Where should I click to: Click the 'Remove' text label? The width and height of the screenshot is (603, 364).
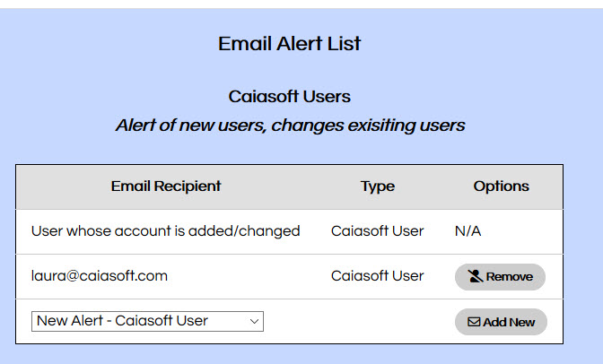click(509, 277)
